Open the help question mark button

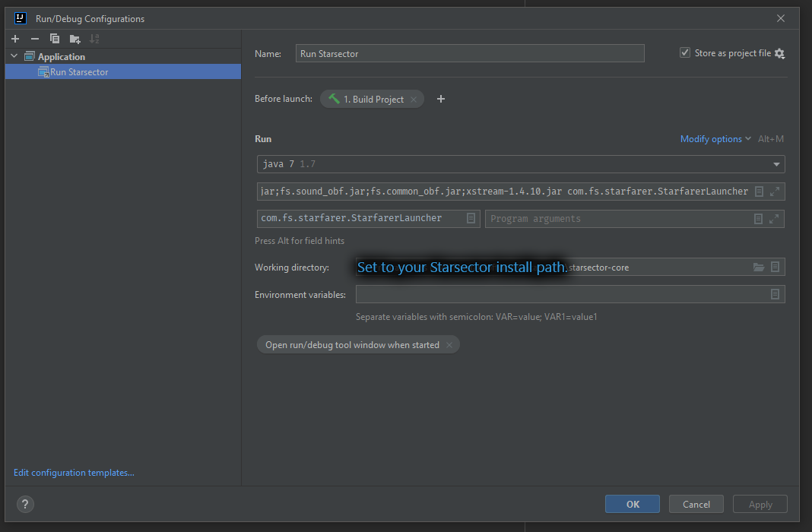point(25,504)
